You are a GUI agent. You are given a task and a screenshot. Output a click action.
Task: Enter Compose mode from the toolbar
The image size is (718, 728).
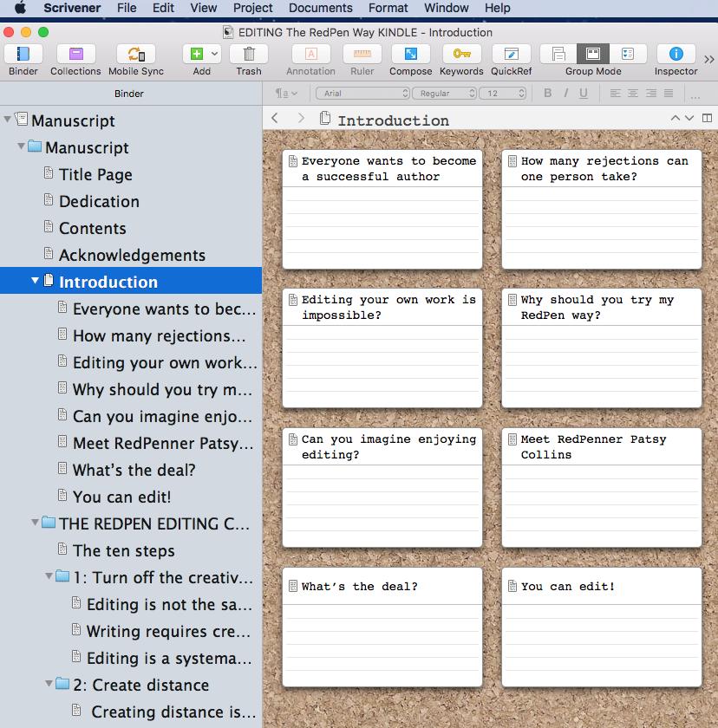[x=410, y=55]
